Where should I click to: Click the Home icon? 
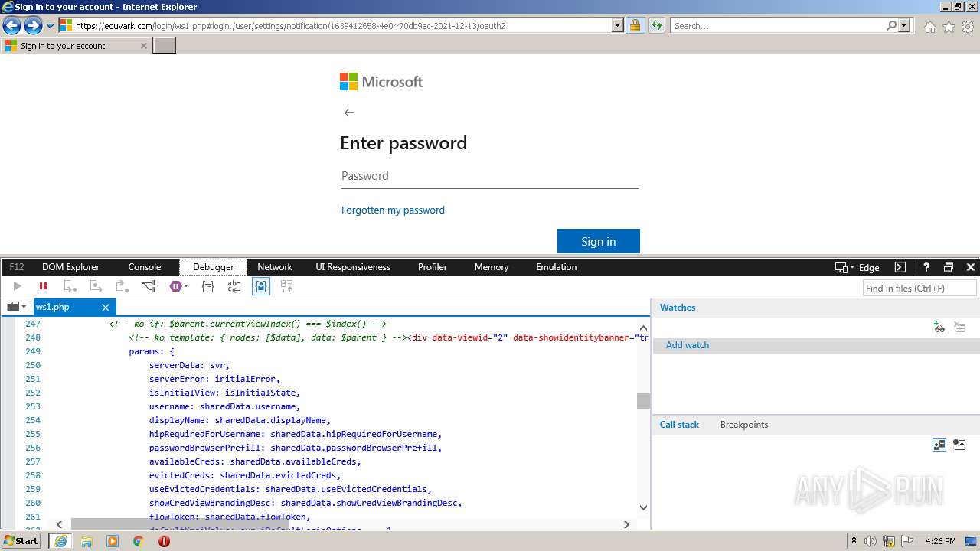[x=929, y=27]
